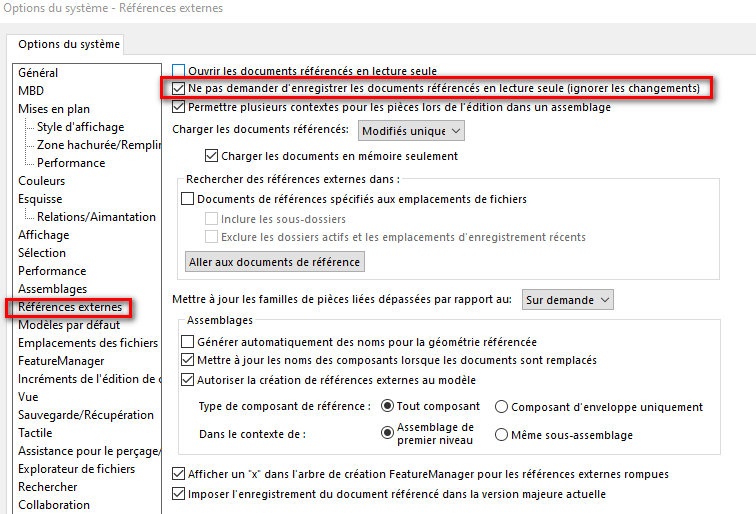Select 'Composant d'enveloppe uniquement' radio button
Screen dimensions: 756x514
502,407
